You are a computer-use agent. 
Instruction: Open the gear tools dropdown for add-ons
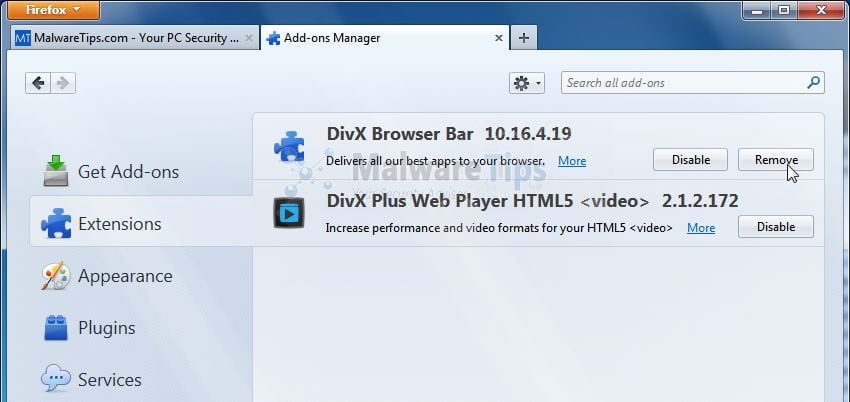point(526,83)
